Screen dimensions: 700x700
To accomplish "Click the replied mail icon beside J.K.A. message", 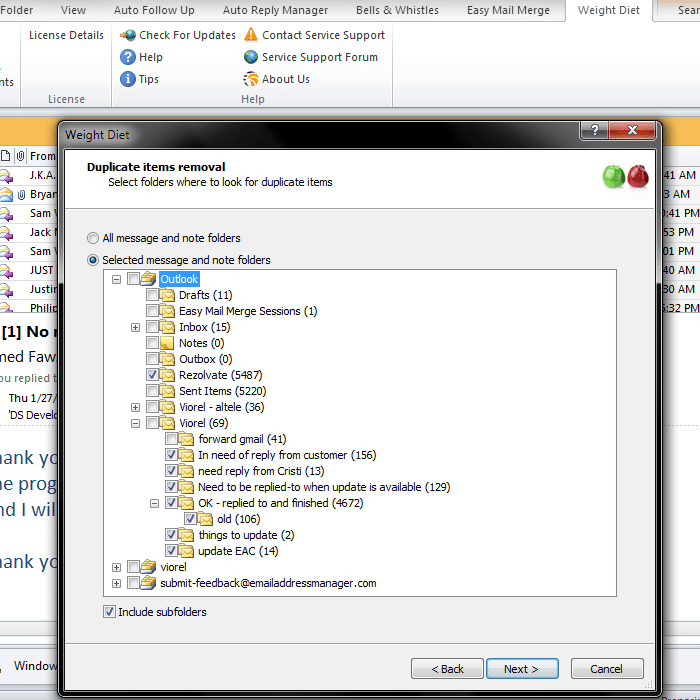I will (7, 175).
